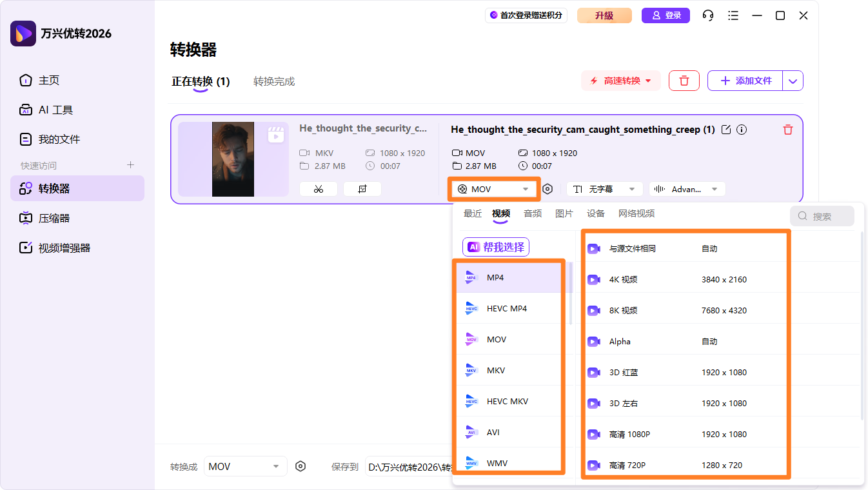Expand the MOV output format dropdown
The width and height of the screenshot is (868, 490).
tap(493, 189)
